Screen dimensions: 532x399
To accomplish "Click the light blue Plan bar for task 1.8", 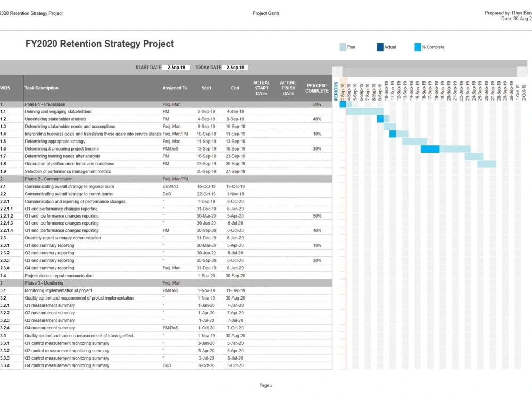I will pos(487,164).
